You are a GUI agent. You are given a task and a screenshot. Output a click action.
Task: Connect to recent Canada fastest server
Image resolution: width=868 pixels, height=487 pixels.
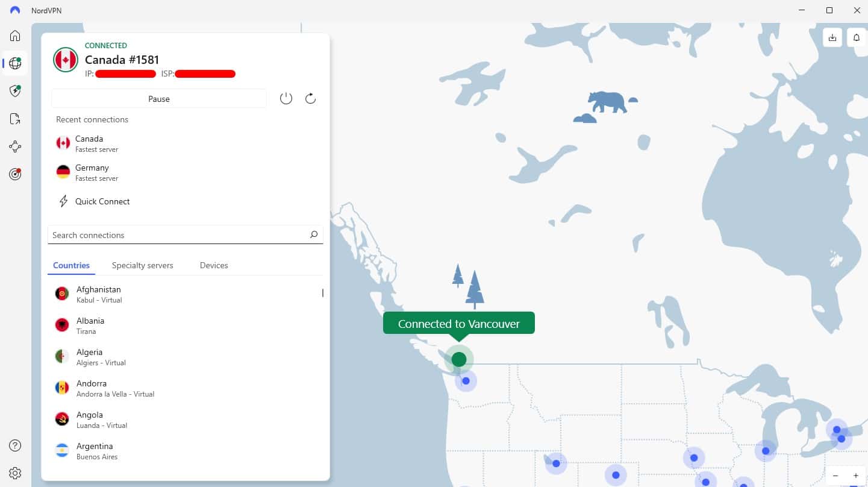[186, 143]
